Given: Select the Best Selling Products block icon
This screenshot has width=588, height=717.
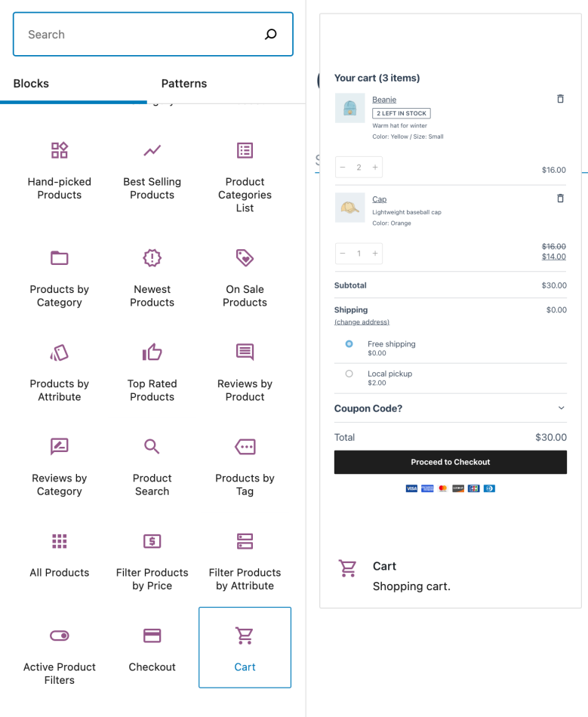Looking at the screenshot, I should point(152,150).
